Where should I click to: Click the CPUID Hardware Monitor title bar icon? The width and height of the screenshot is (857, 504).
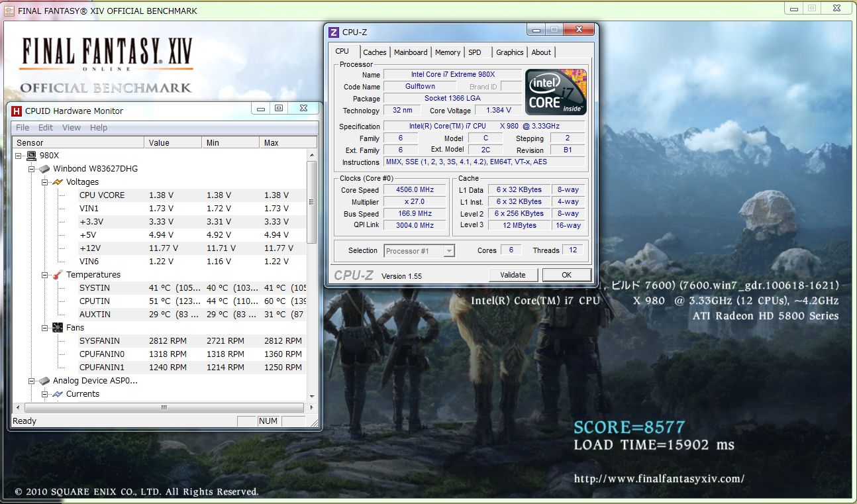pos(16,111)
